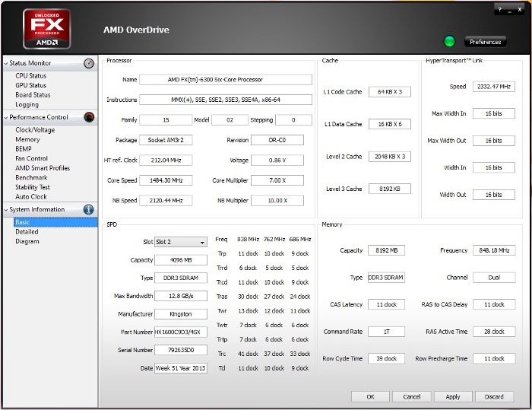Click the Cancel button
The height and width of the screenshot is (410, 532).
coord(412,397)
